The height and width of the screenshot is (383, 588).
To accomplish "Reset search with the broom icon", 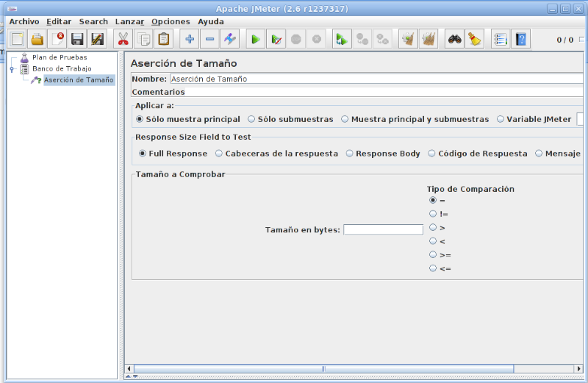I will (474, 39).
